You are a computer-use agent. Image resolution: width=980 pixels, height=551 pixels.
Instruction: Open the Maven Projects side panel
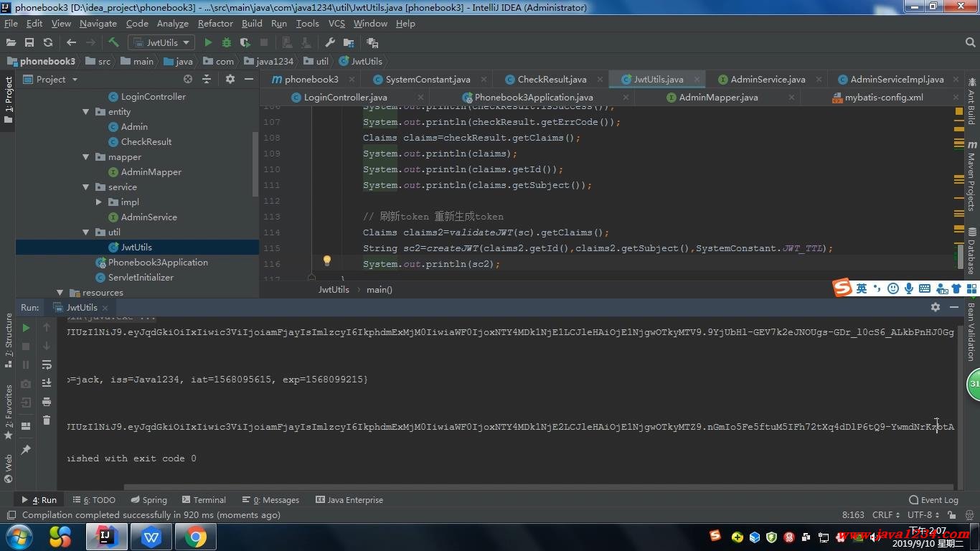point(972,176)
